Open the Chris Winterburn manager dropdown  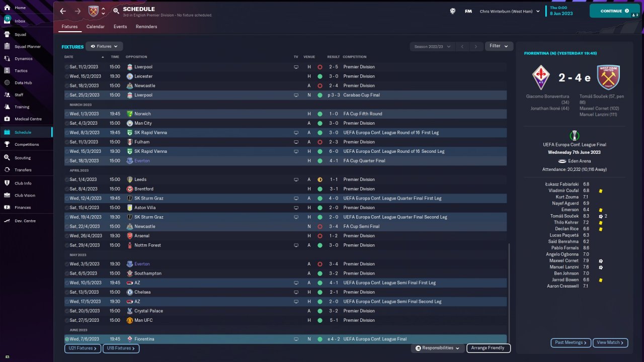pos(510,11)
